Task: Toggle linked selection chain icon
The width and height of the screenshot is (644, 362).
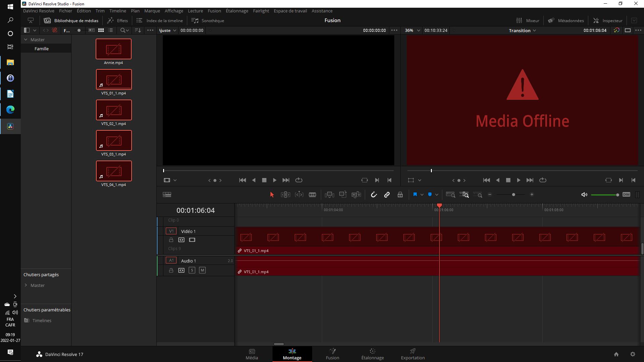Action: coord(387,195)
